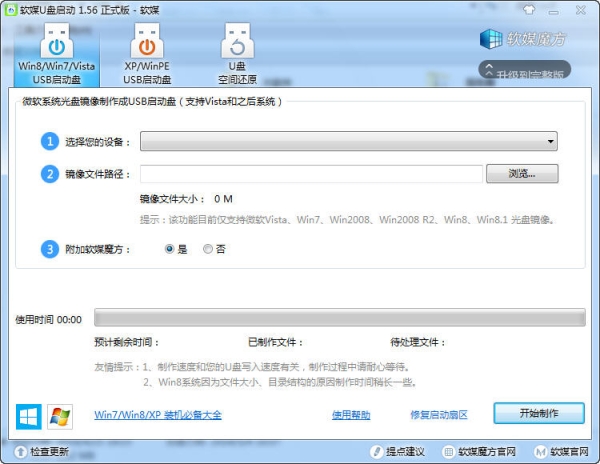This screenshot has height=464, width=600.
Task: Select the U盘 空间还原 tab
Action: [x=237, y=54]
